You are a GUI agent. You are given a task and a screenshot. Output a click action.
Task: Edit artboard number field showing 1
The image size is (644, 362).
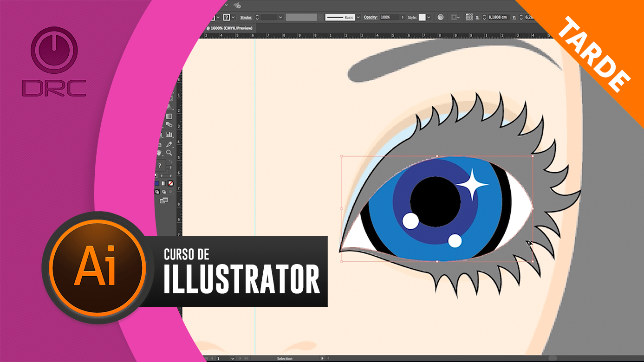click(223, 358)
